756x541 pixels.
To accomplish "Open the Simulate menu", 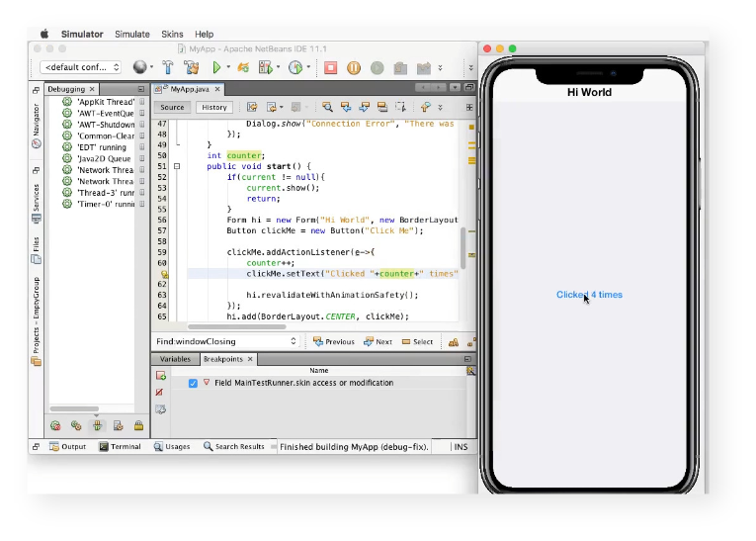I will [131, 35].
